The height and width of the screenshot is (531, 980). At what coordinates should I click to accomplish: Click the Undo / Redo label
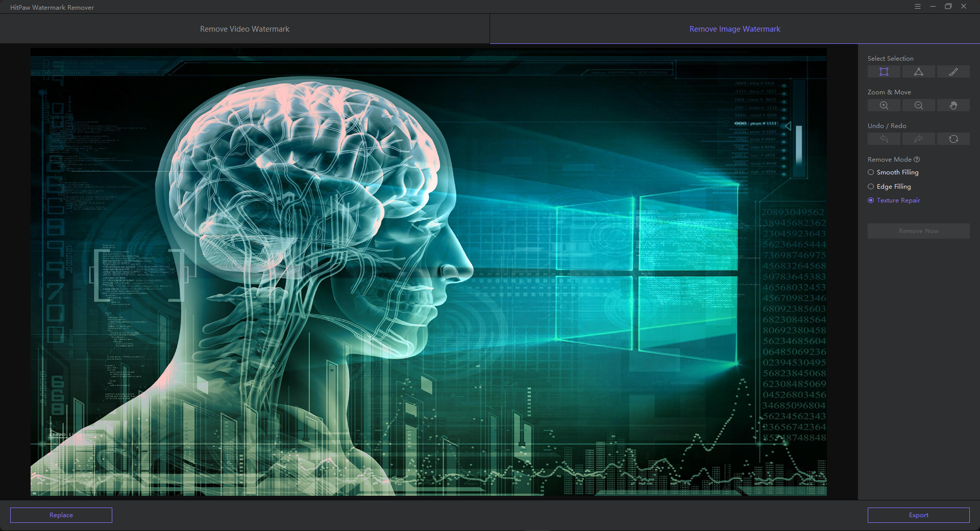887,126
